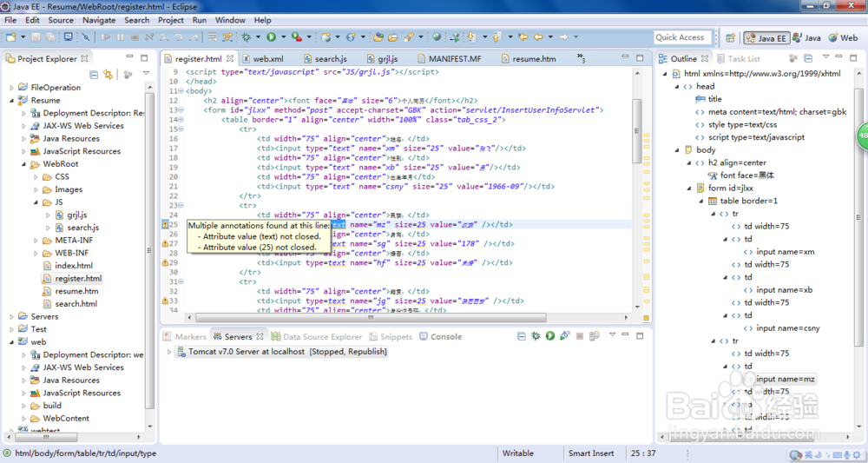
Task: Collapse the head node in Outline
Action: point(677,86)
